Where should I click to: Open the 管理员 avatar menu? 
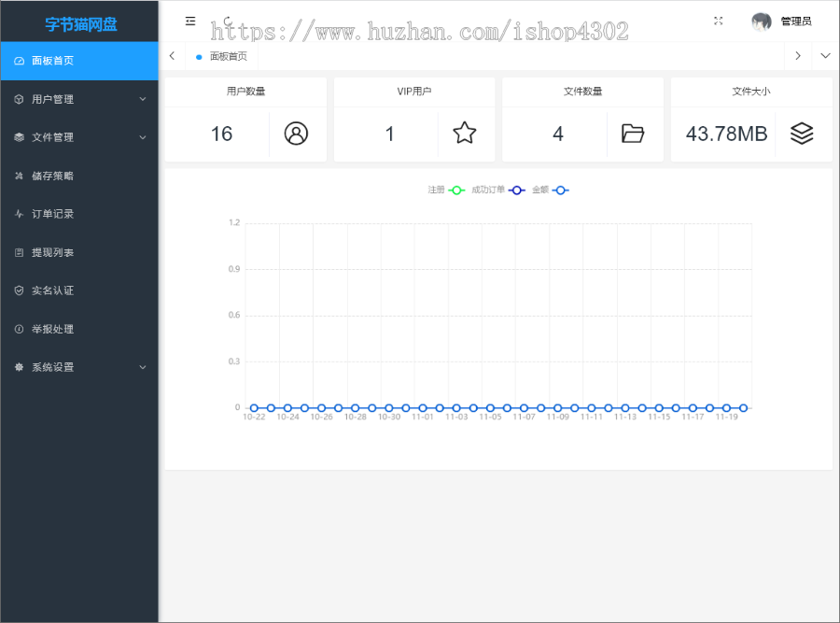[x=781, y=21]
